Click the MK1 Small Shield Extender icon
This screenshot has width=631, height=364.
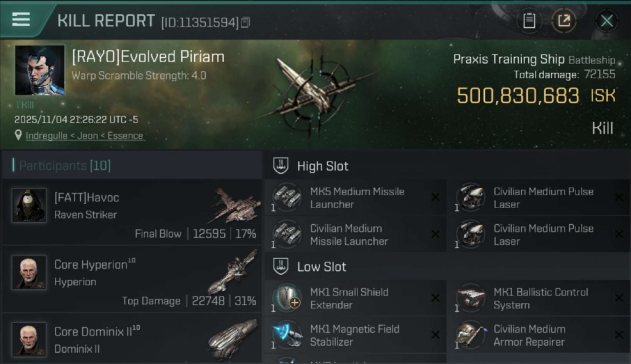[x=286, y=298]
